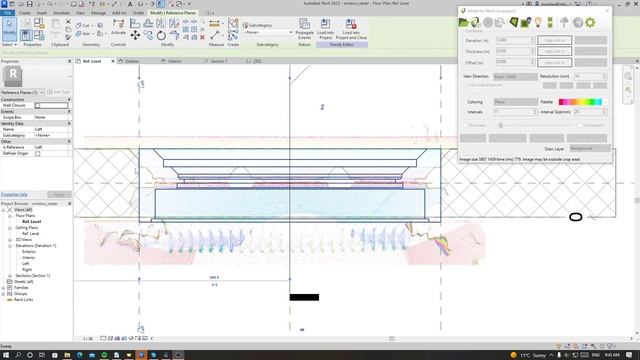Click the rainbow Palette color bar
The image size is (640, 360).
click(x=580, y=102)
